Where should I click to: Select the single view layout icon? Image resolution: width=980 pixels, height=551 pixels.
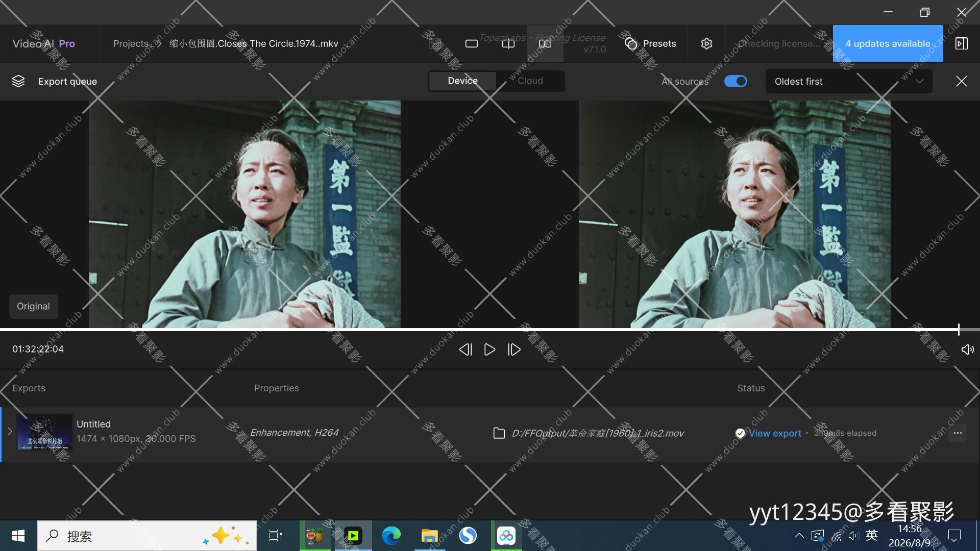[472, 44]
